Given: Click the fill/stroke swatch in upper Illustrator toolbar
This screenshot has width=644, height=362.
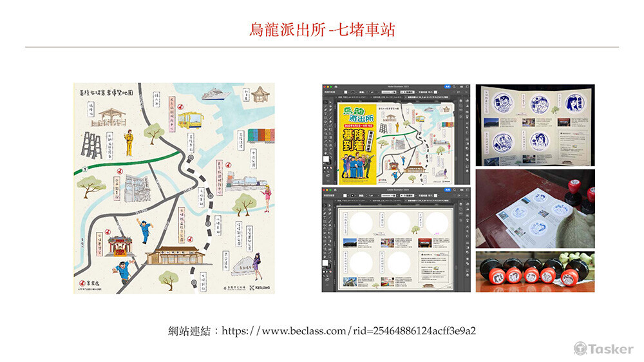Looking at the screenshot, I should (327, 158).
